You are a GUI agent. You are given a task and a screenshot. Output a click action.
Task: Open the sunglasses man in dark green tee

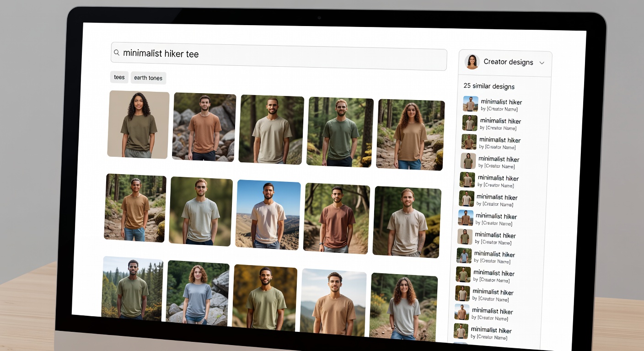tap(340, 132)
